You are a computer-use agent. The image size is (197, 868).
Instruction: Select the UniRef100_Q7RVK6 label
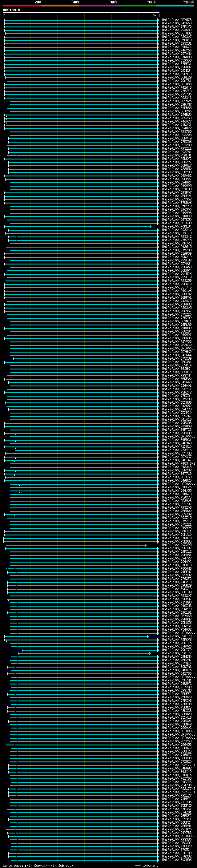[177, 647]
